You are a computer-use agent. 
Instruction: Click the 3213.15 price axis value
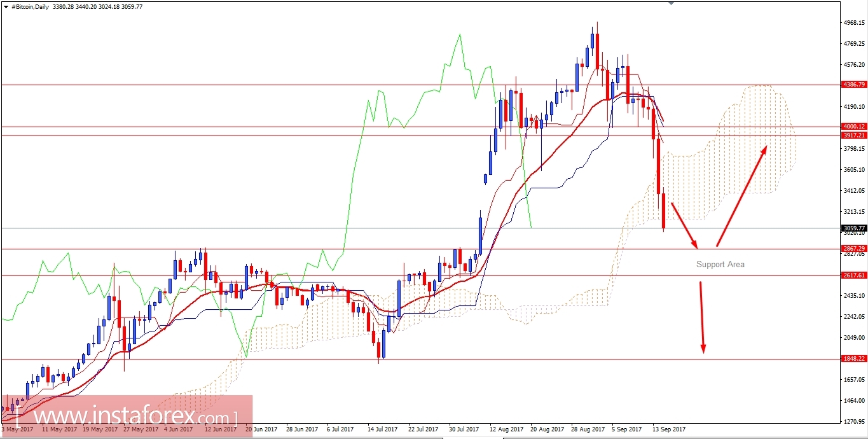pos(854,212)
